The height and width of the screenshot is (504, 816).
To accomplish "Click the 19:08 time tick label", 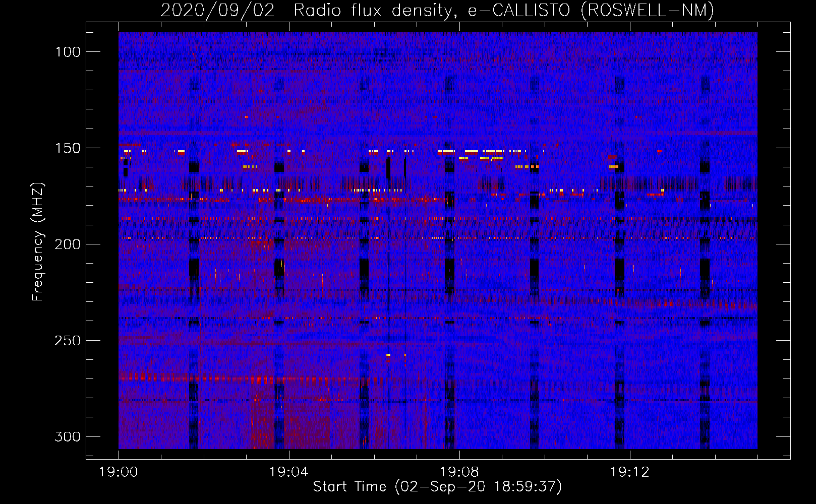I will 459,472.
